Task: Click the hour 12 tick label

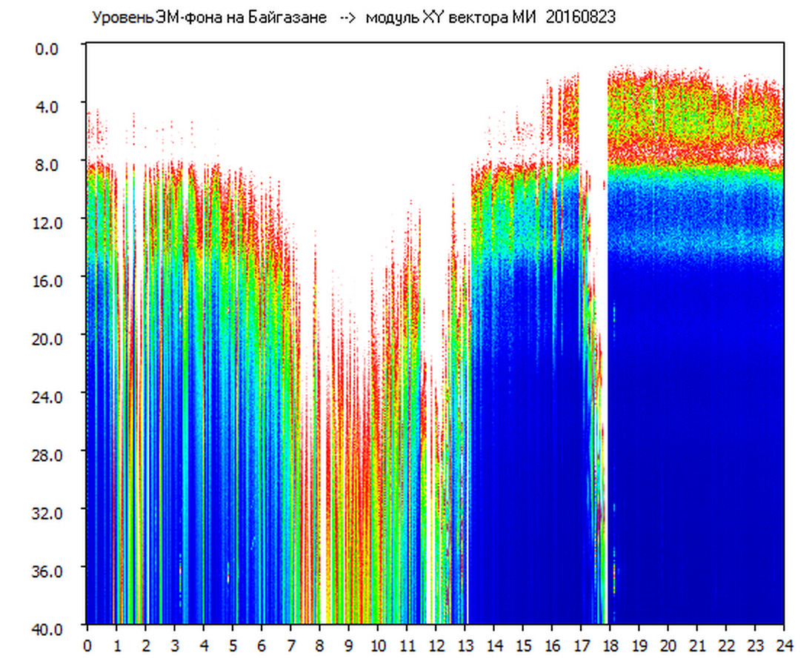Action: click(x=436, y=645)
